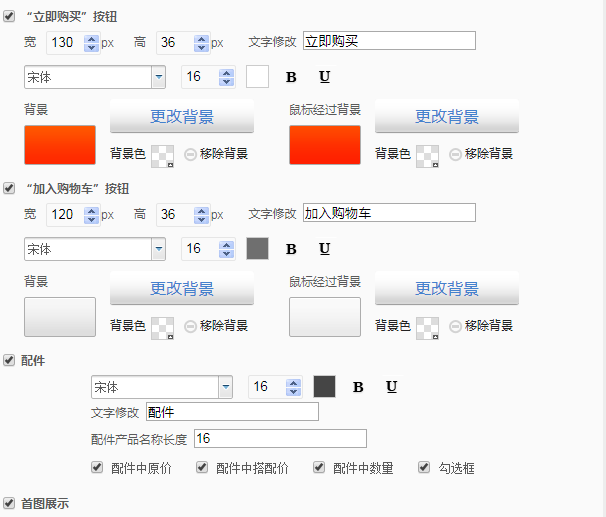Open the 宋体 font dropdown for 立即购买
The image size is (606, 517).
158,77
